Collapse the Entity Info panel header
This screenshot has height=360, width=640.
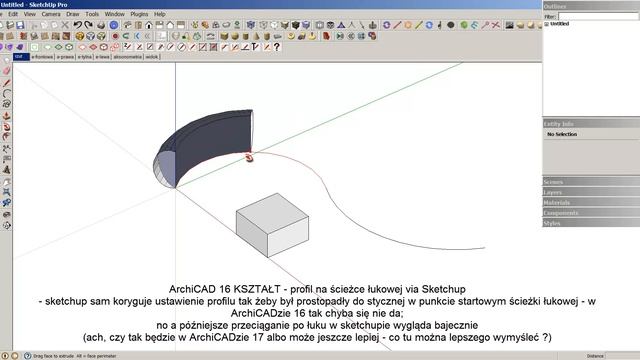pos(591,123)
